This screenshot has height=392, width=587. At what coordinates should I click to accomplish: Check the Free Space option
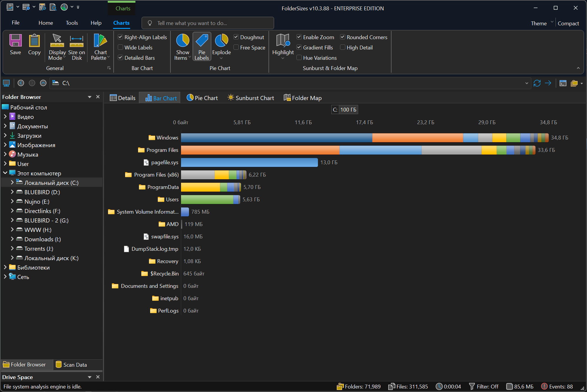tap(236, 47)
